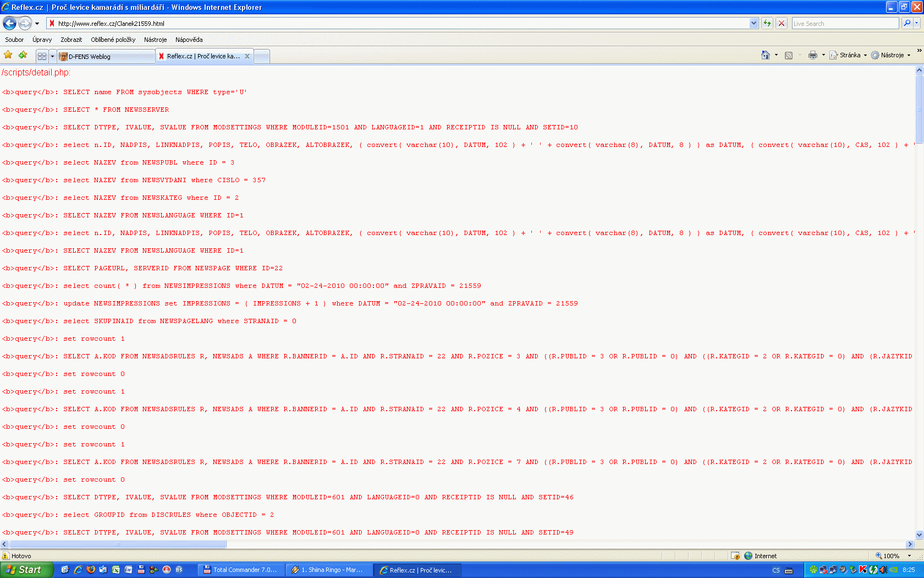The width and height of the screenshot is (924, 578).
Task: Open the ICQ green flower tray icon
Action: [x=813, y=570]
